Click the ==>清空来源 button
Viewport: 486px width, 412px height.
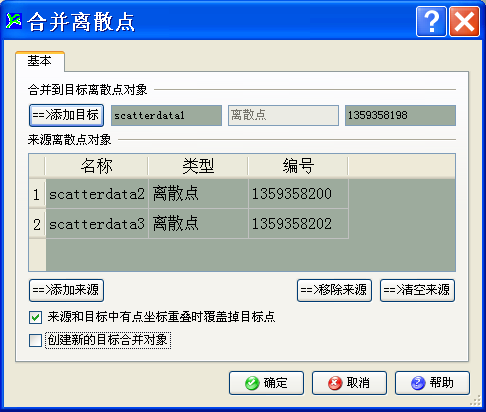coord(417,290)
